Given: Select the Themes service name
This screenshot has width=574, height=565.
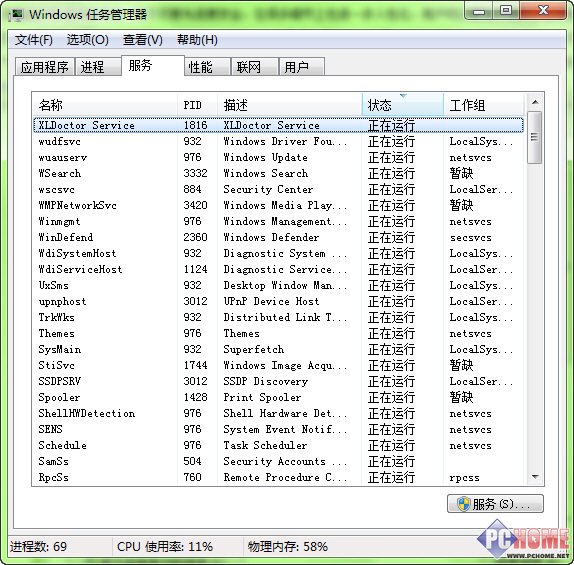Looking at the screenshot, I should tap(56, 334).
